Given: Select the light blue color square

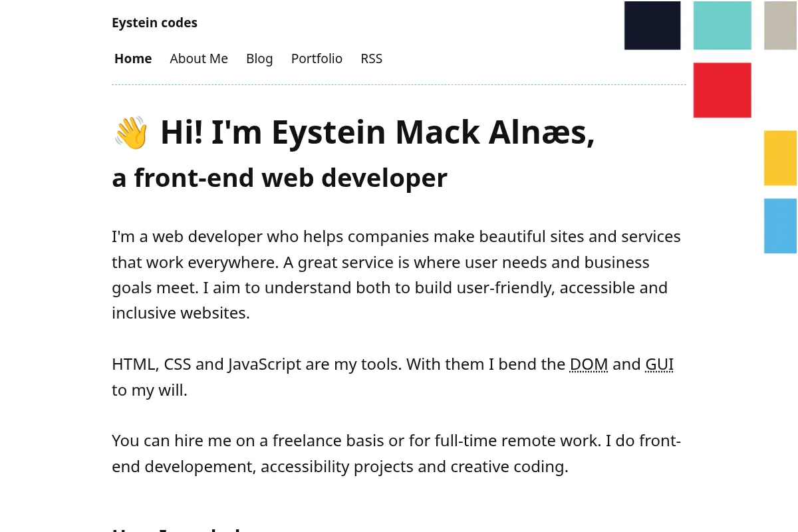Looking at the screenshot, I should [x=781, y=226].
